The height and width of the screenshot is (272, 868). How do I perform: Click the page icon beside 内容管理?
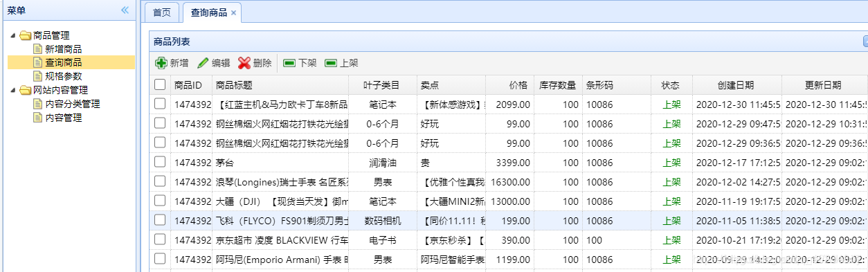(x=38, y=118)
